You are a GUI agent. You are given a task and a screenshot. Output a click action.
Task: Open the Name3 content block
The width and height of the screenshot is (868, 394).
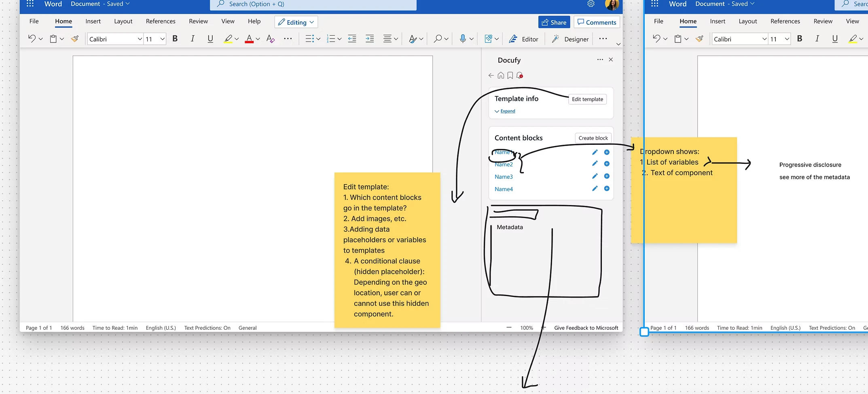pyautogui.click(x=504, y=177)
